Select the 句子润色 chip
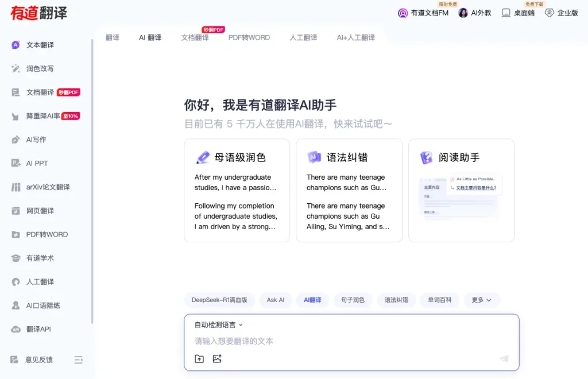 coord(353,300)
